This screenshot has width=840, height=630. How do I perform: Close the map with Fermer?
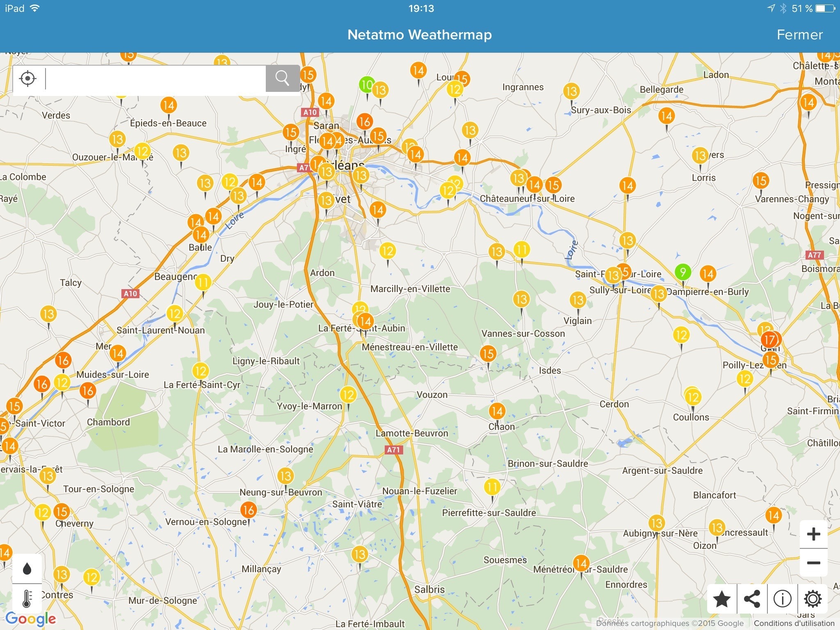point(799,35)
